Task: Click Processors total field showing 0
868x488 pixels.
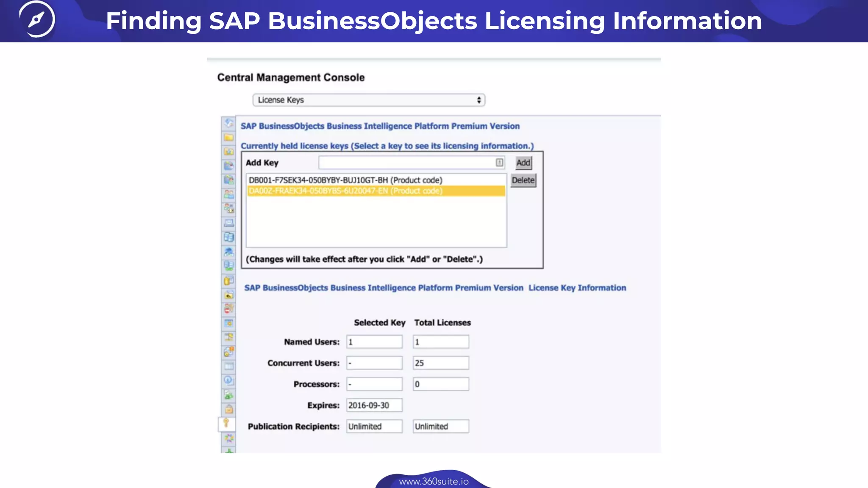Action: [x=441, y=384]
